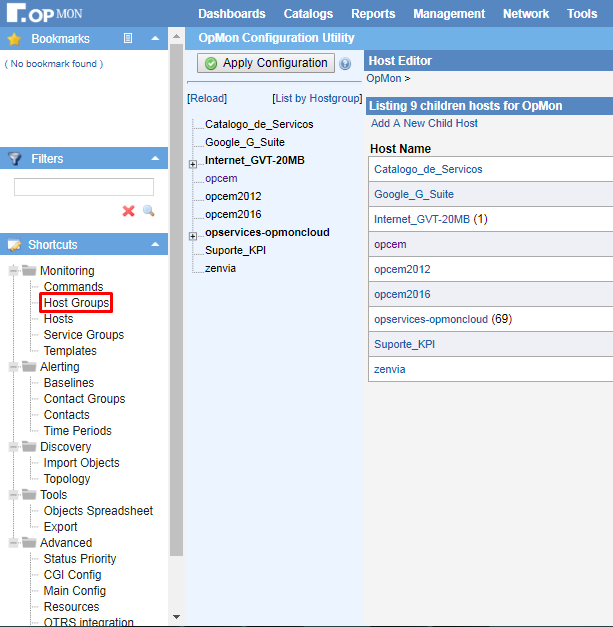Open the Network menu
The width and height of the screenshot is (613, 627).
click(x=526, y=14)
